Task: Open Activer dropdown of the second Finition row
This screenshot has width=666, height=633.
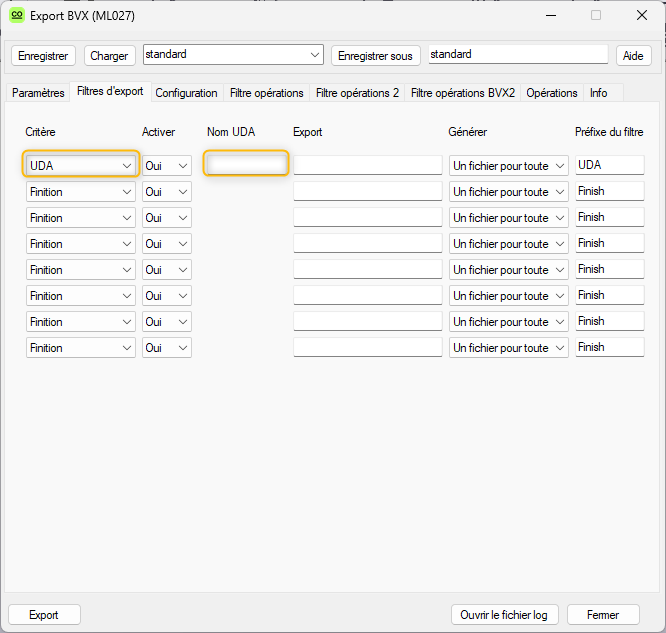Action: [x=167, y=218]
